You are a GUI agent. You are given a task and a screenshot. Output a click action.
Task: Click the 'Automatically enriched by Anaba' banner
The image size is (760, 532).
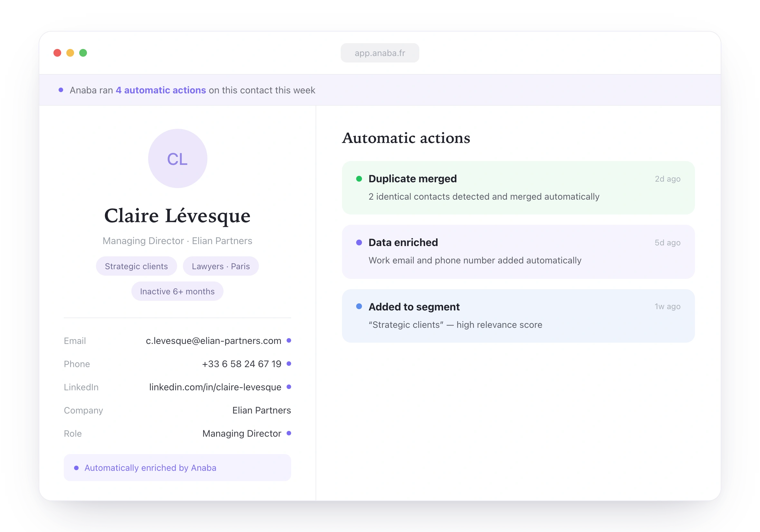point(177,468)
